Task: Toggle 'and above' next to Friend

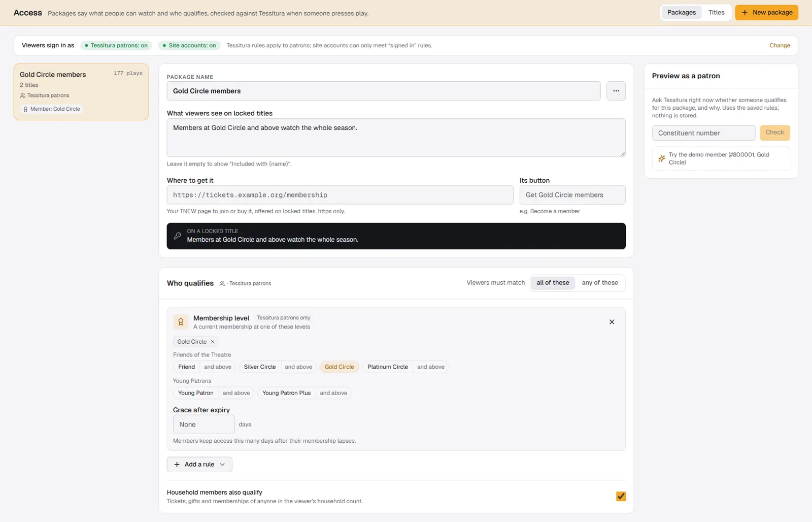Action: coord(218,367)
